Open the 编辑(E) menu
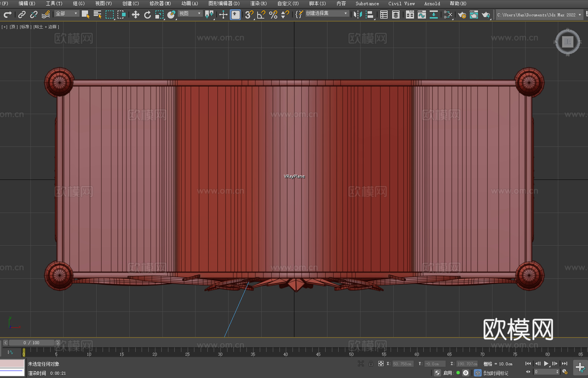Screen dimensions: 588x378 pos(27,3)
